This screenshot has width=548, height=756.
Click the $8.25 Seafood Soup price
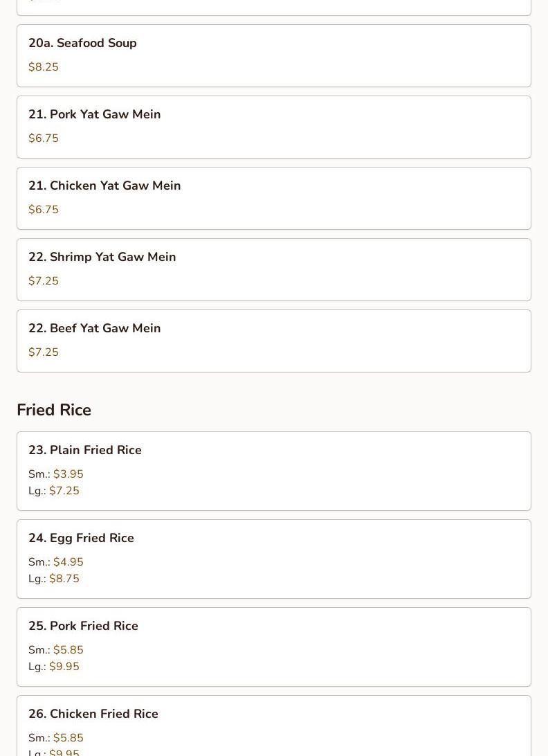(x=44, y=67)
